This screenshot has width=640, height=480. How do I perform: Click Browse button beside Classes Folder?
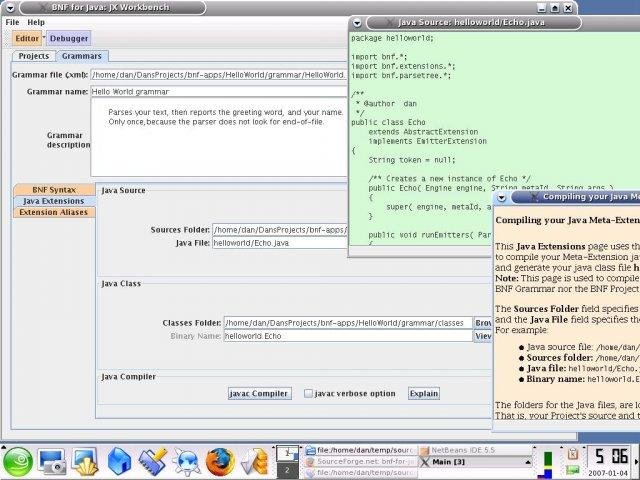[x=483, y=323]
